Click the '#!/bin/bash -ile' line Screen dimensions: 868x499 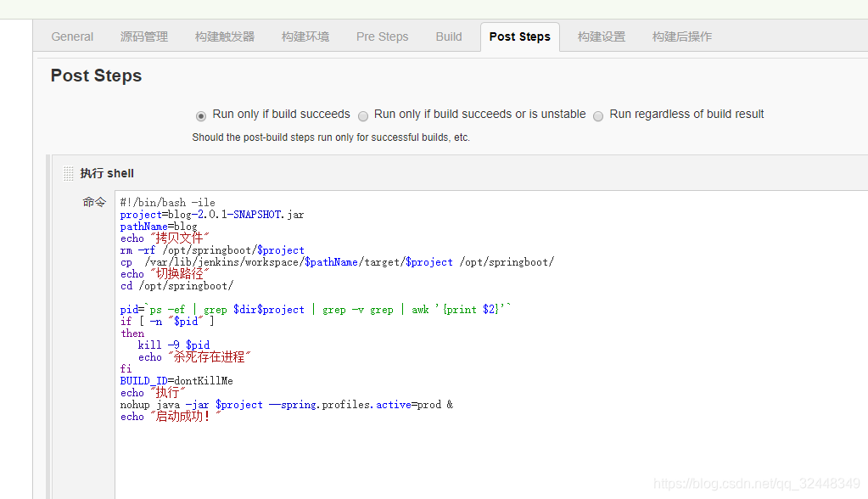pyautogui.click(x=168, y=203)
